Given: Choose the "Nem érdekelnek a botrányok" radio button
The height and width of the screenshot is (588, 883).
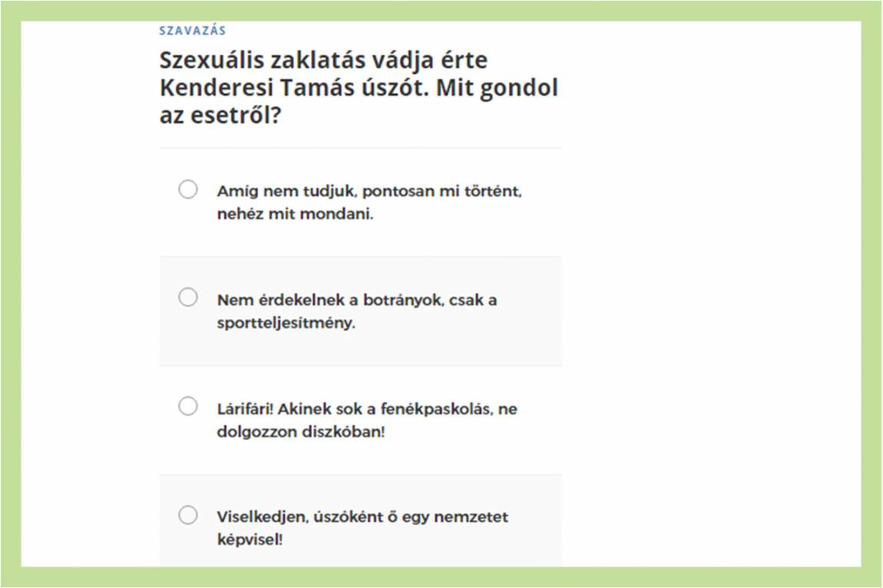Looking at the screenshot, I should coord(188,297).
